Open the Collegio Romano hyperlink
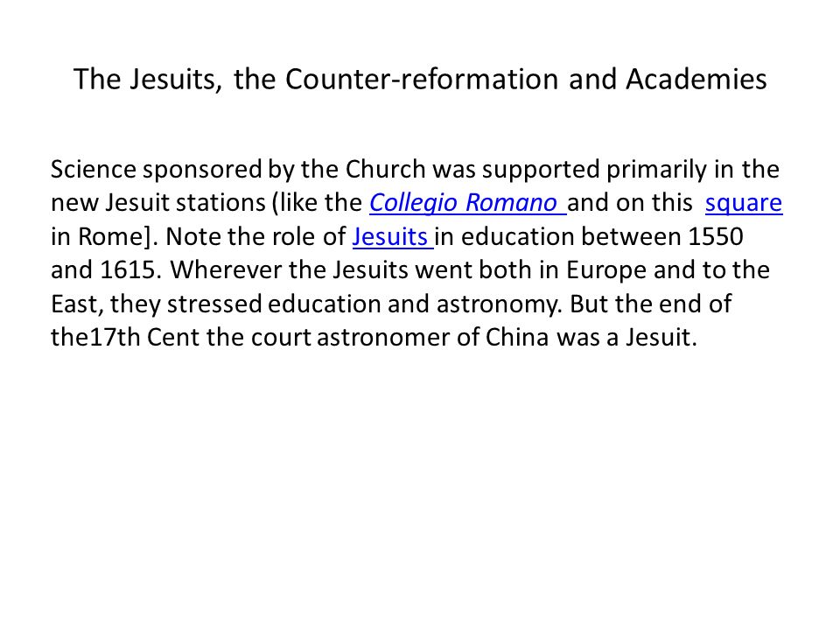Screen dimensions: 840x630 click(467, 203)
